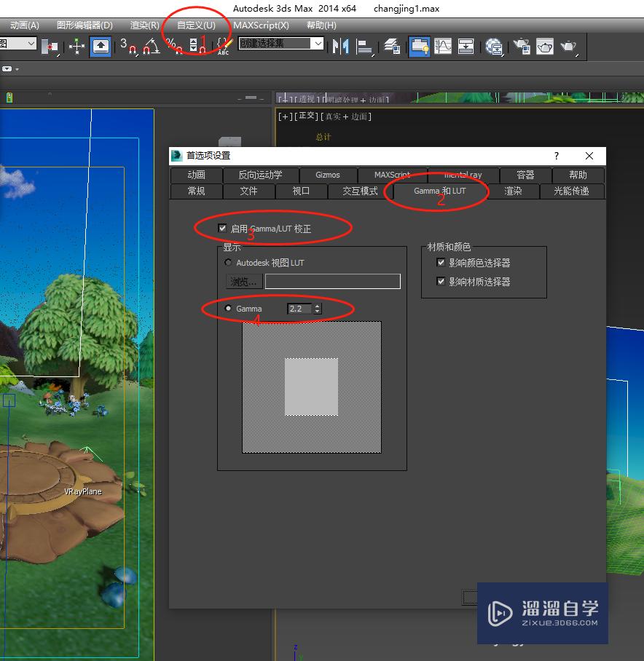Open the 帮助(H) menu
Image resolution: width=644 pixels, height=661 pixels.
tap(322, 25)
